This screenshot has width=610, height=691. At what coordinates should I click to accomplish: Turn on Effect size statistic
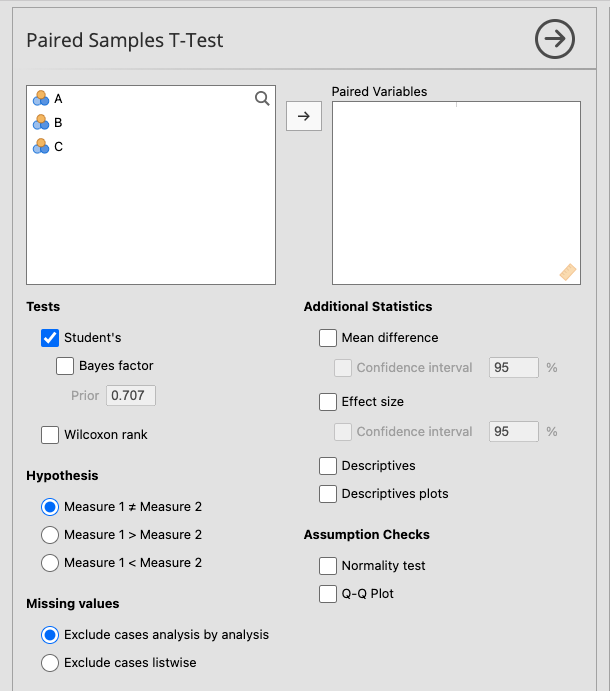[328, 402]
